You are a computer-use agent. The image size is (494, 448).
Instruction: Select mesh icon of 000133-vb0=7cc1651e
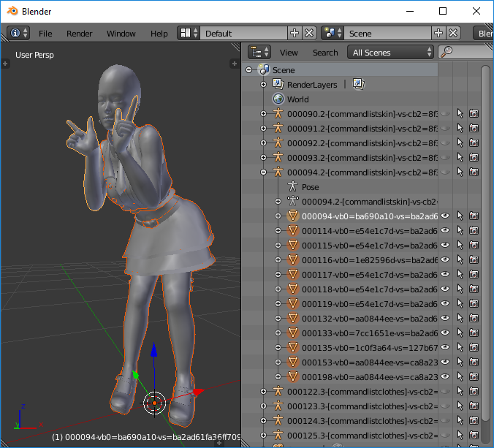pos(293,333)
